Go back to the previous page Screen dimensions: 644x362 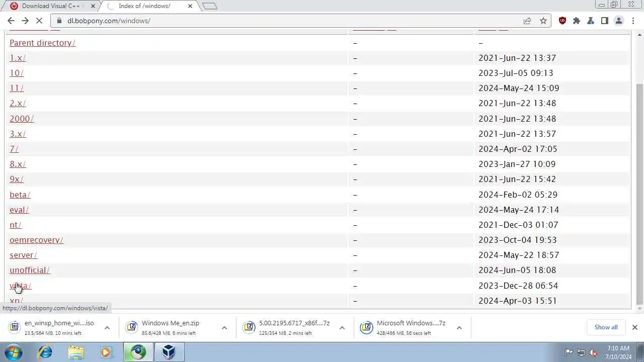(11, 21)
